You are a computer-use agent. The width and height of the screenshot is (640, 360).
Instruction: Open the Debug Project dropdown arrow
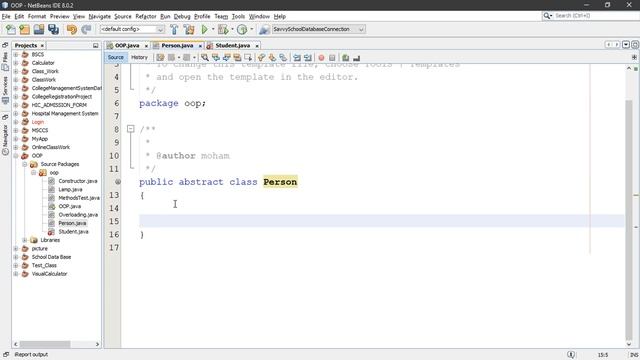tap(232, 29)
